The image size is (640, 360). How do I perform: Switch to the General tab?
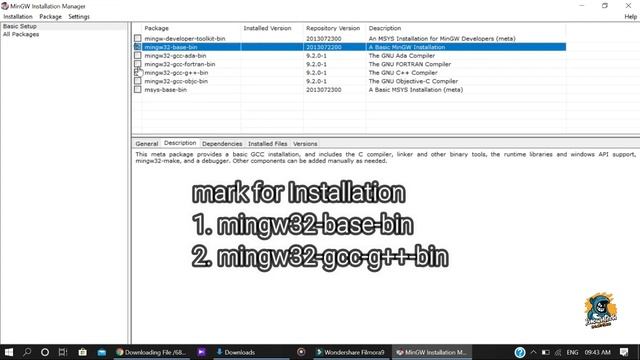(x=147, y=144)
